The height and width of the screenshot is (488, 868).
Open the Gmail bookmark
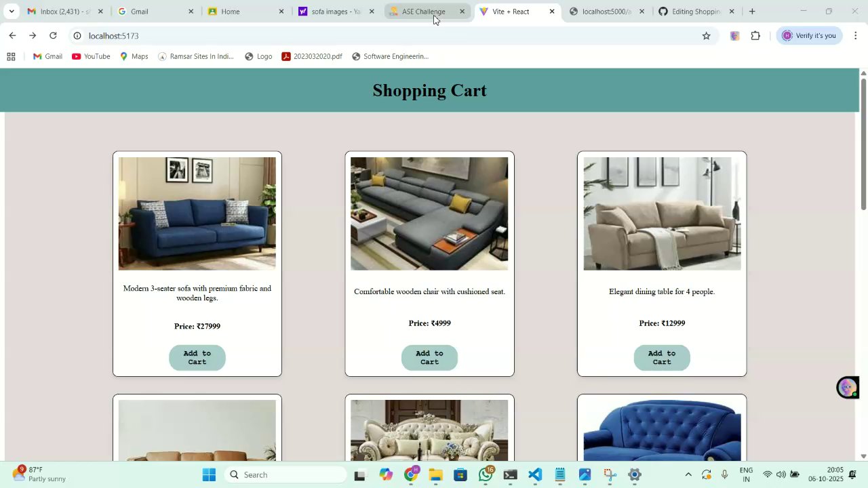[47, 57]
